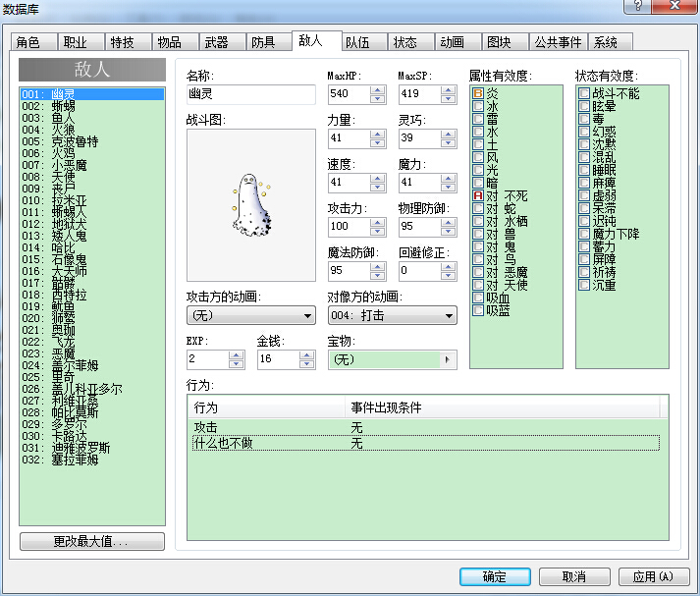This screenshot has height=596, width=700.
Task: Toggle the 沉重 state rank box
Action: pyautogui.click(x=584, y=285)
